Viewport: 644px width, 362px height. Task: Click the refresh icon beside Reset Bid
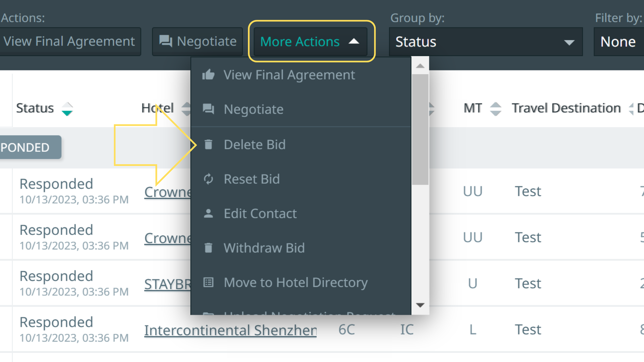tap(208, 179)
